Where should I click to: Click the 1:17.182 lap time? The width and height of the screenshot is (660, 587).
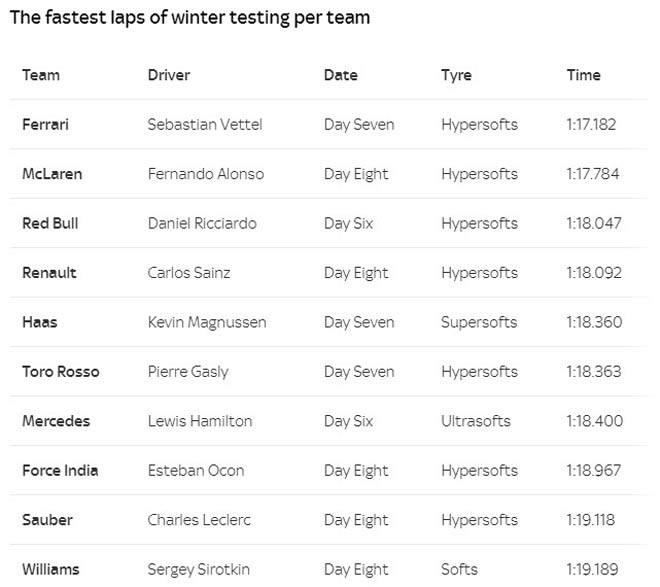click(x=592, y=125)
